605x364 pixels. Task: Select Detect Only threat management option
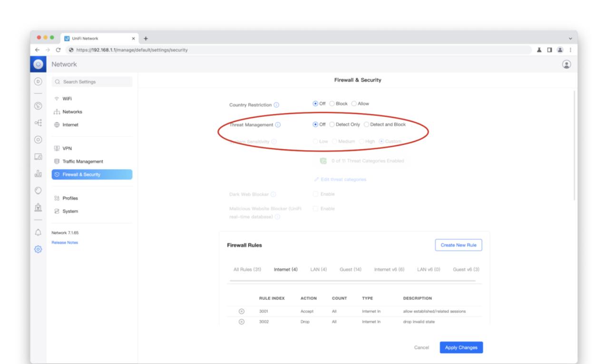click(332, 125)
